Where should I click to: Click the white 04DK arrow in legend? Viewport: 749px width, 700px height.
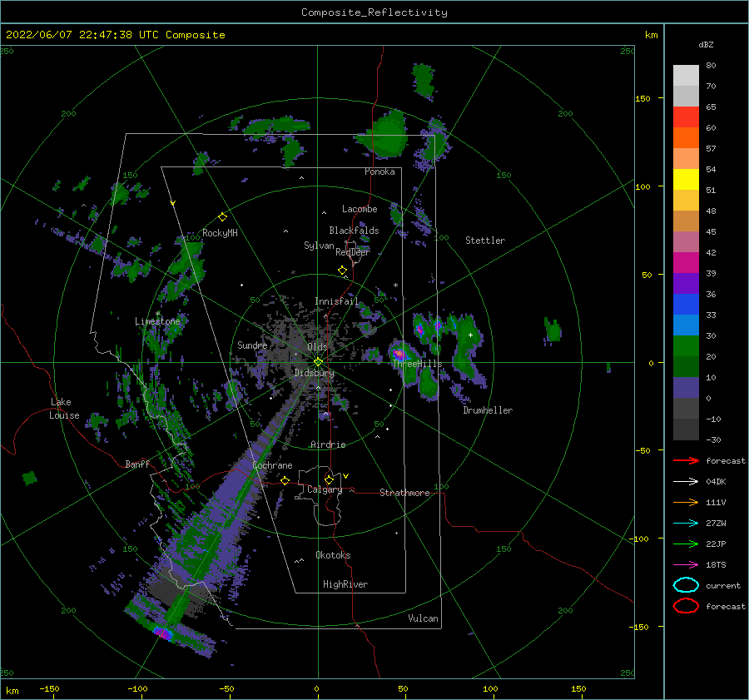point(686,482)
